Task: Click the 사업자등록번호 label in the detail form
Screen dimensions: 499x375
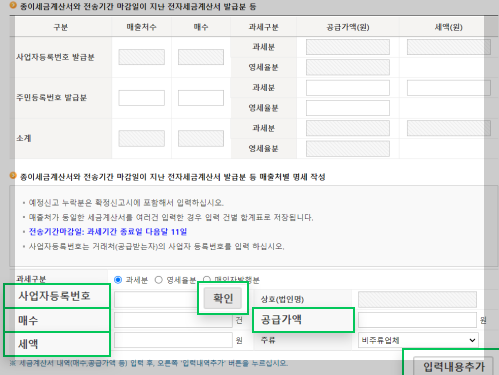Action: tap(54, 296)
